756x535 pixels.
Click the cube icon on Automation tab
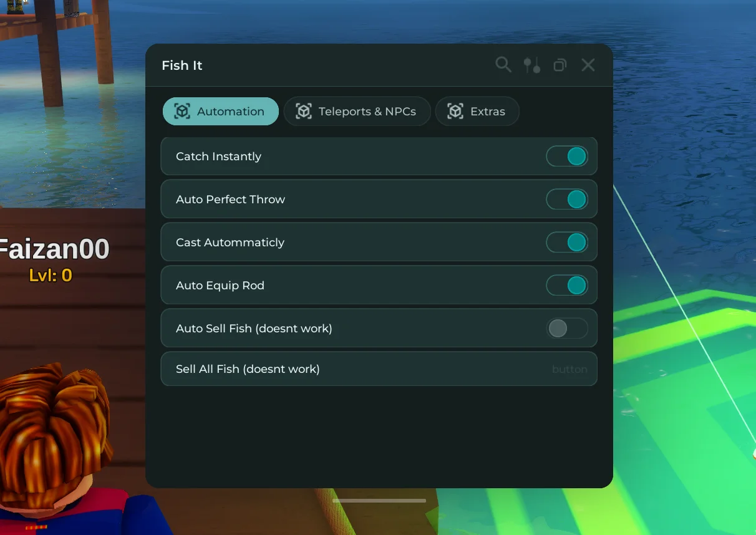182,112
